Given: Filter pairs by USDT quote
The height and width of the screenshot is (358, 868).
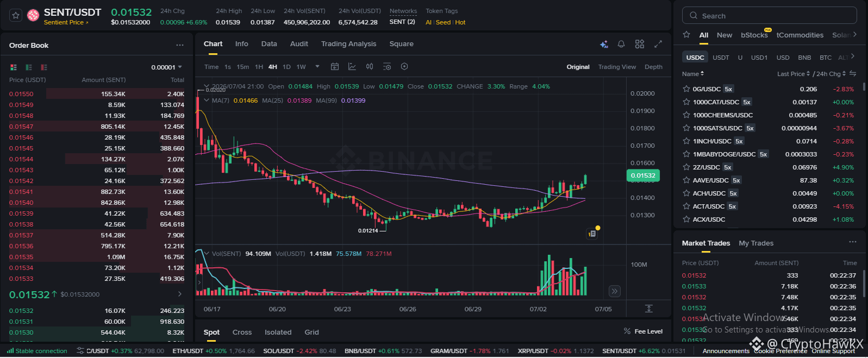Looking at the screenshot, I should (x=721, y=57).
